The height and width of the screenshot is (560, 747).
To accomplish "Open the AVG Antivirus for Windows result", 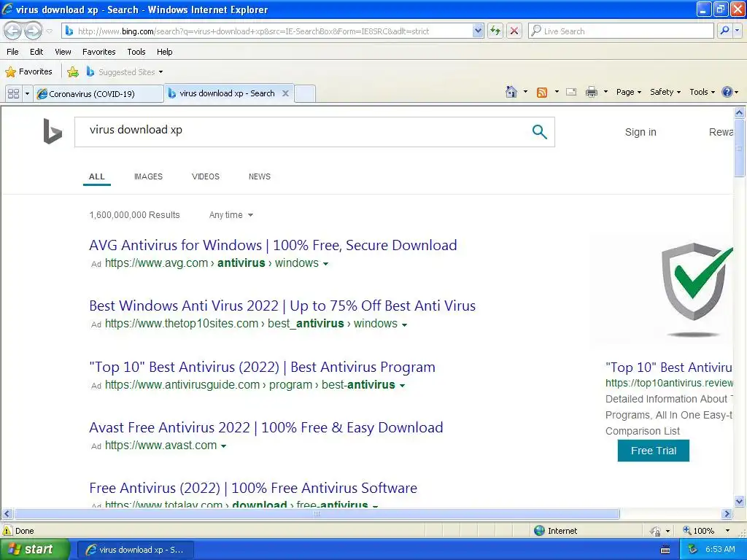I will click(273, 245).
